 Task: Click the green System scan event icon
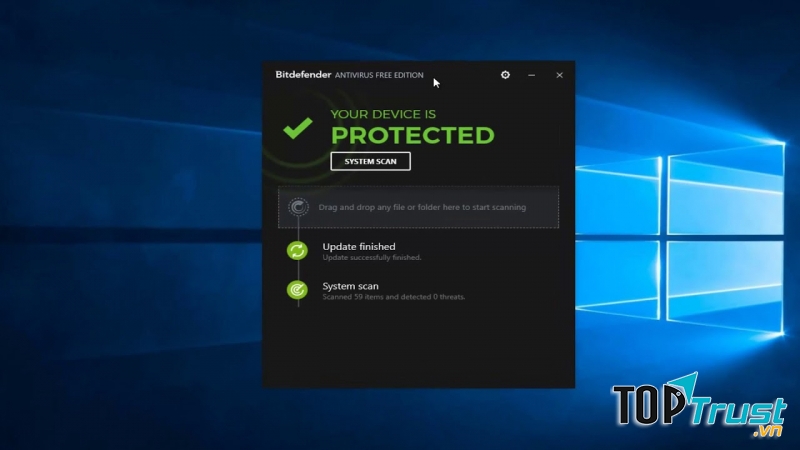coord(297,290)
